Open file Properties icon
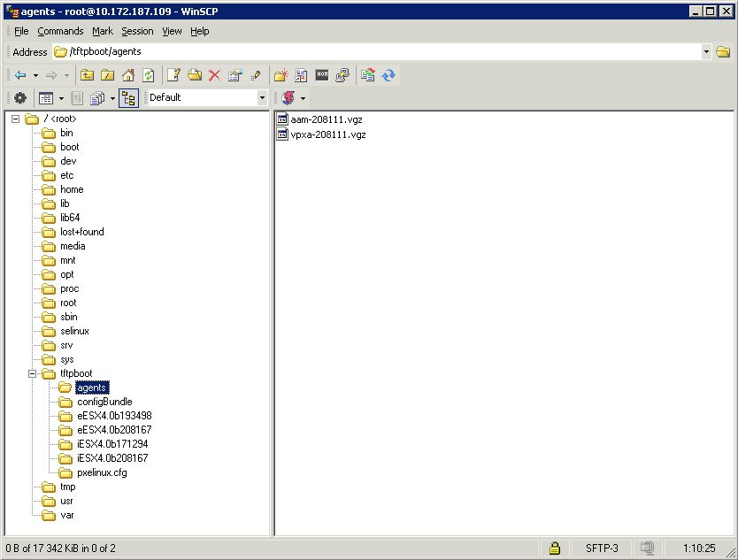Image resolution: width=738 pixels, height=560 pixels. 234,75
